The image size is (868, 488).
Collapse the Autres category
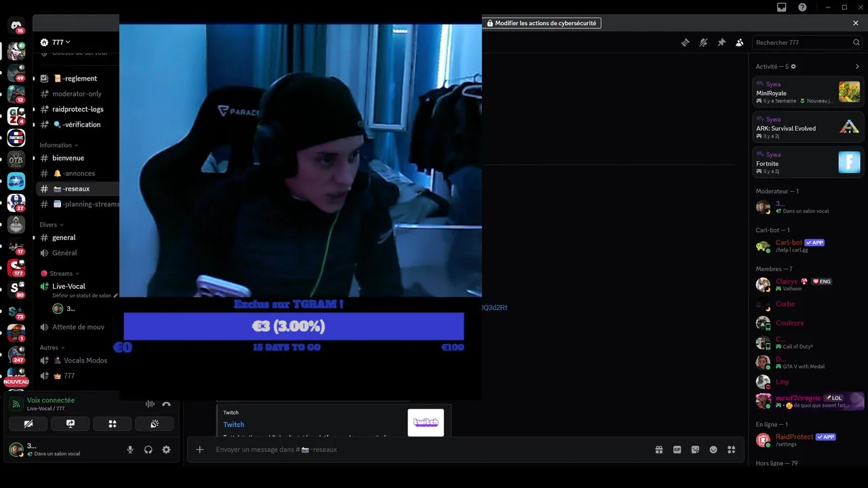point(52,348)
